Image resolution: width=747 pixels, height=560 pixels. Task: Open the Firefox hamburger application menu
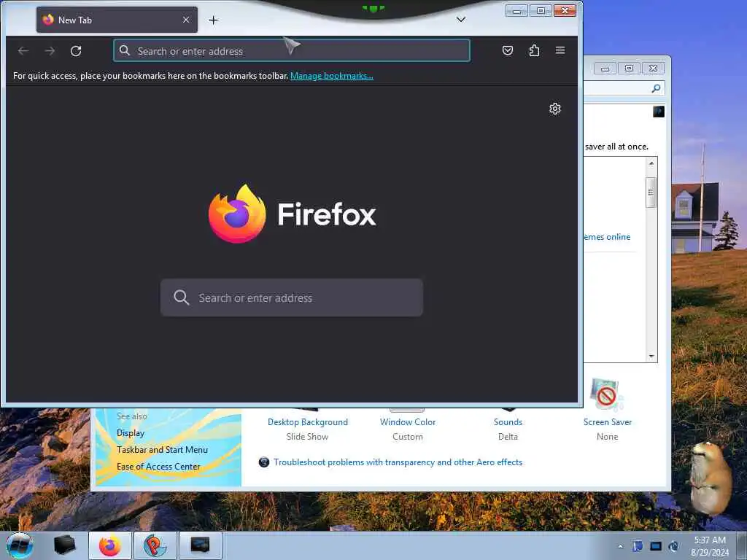coord(560,50)
